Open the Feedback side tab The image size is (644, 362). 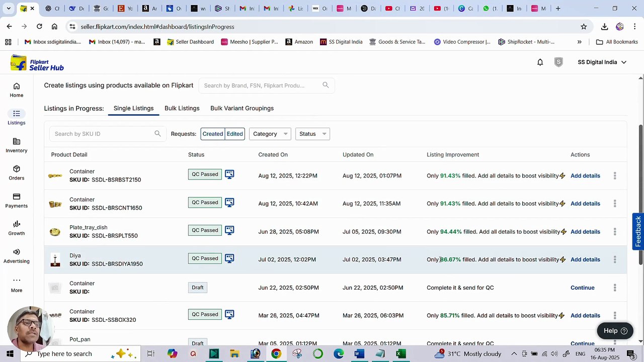click(x=638, y=231)
